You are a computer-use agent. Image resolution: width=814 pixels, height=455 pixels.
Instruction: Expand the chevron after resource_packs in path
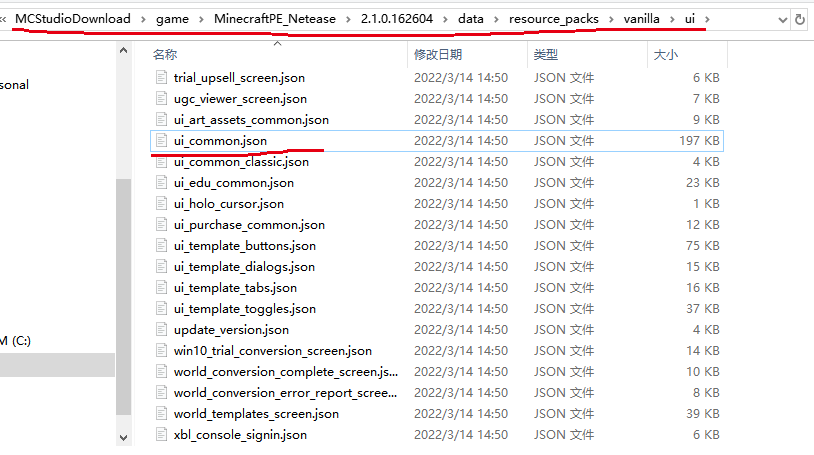(x=611, y=19)
